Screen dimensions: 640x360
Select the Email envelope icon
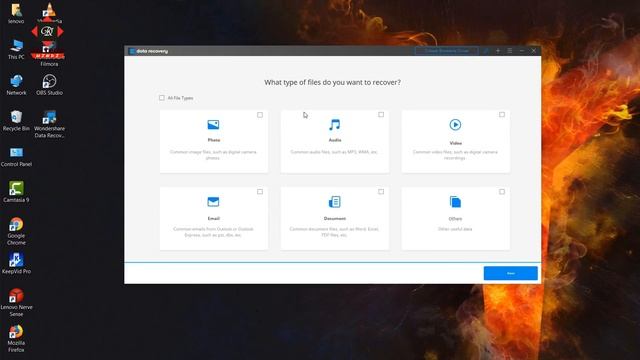[x=213, y=202]
